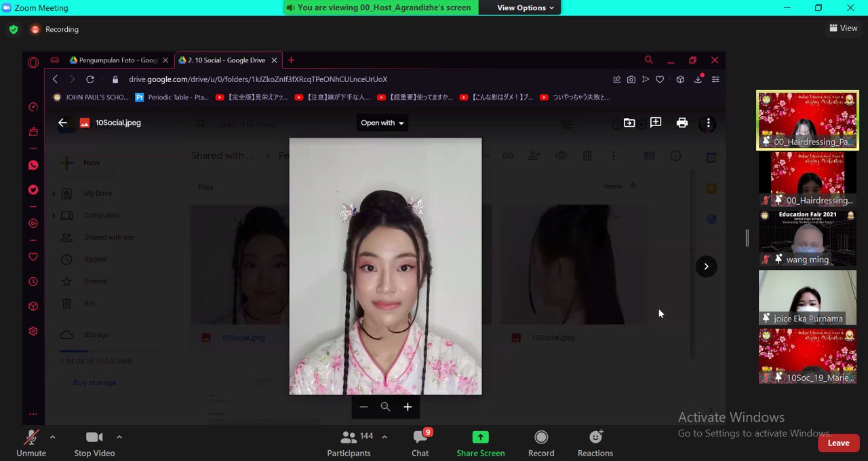The width and height of the screenshot is (868, 461).
Task: Open WhatsApp in the Opera sidebar
Action: tap(33, 165)
